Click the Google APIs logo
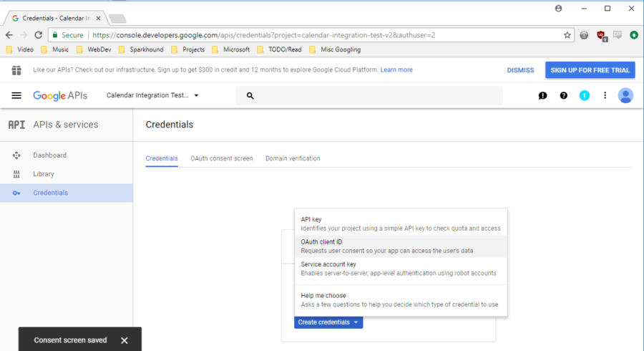 click(60, 96)
